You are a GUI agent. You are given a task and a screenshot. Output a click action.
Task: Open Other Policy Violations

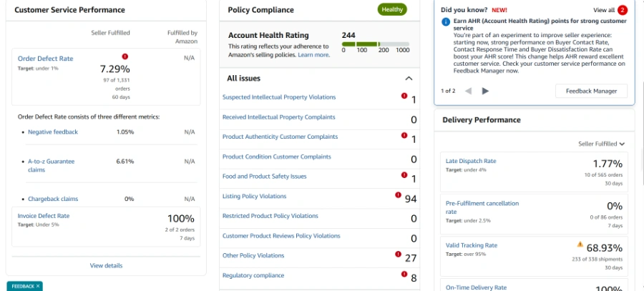coord(253,255)
